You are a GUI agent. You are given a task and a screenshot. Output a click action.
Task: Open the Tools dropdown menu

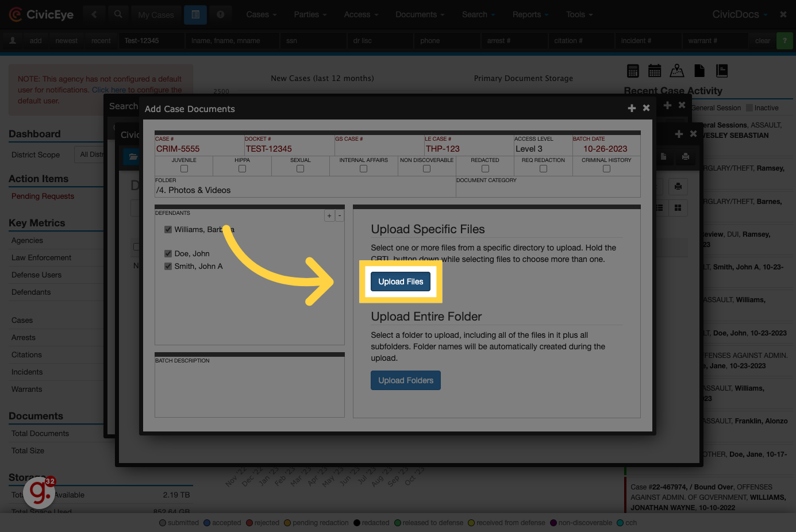click(579, 14)
